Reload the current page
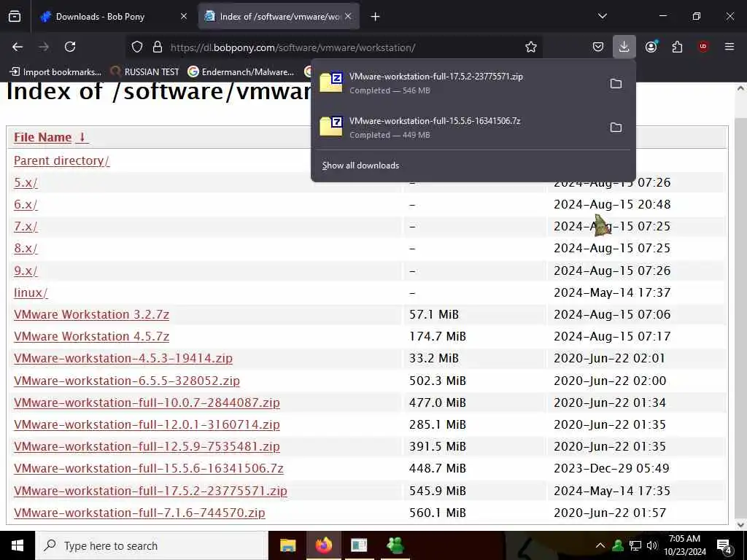 click(x=70, y=47)
